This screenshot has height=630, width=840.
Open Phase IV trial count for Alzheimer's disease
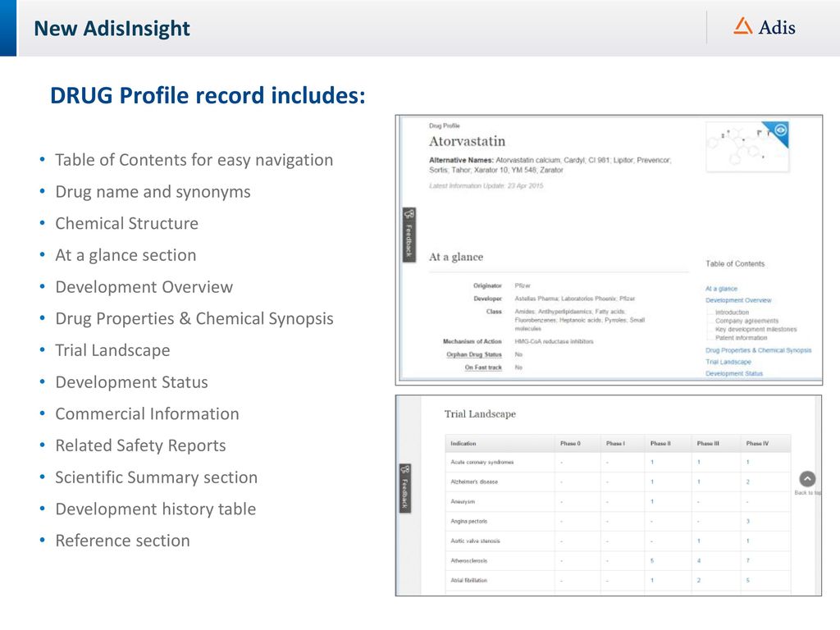click(x=748, y=482)
